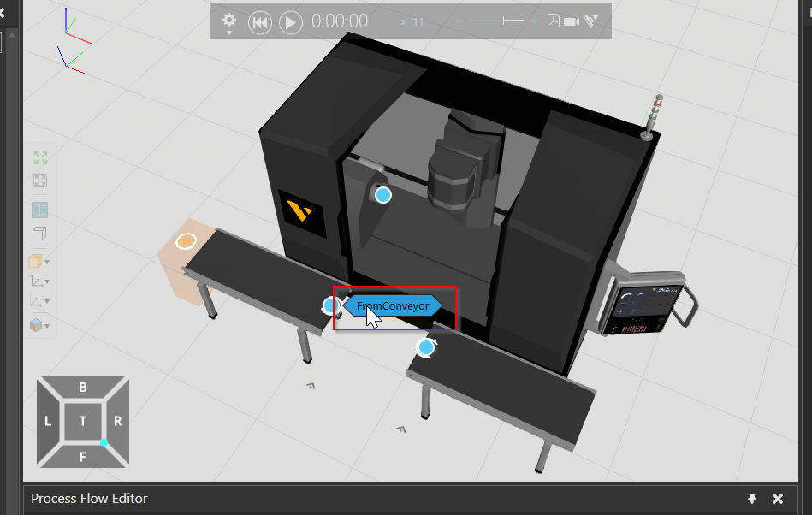Start video recording with the camera icon
Screen dimensions: 812x515
(572, 21)
